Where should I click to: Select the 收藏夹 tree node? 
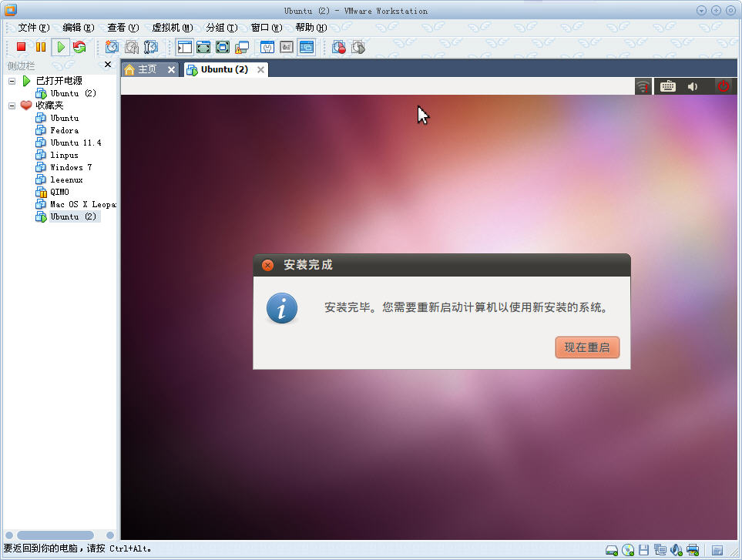pos(49,106)
